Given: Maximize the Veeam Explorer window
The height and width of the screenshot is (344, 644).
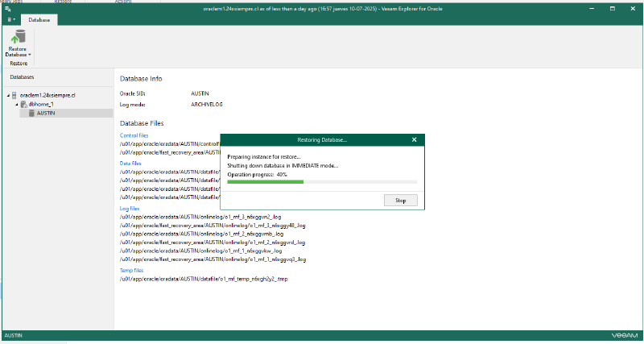Looking at the screenshot, I should [613, 9].
